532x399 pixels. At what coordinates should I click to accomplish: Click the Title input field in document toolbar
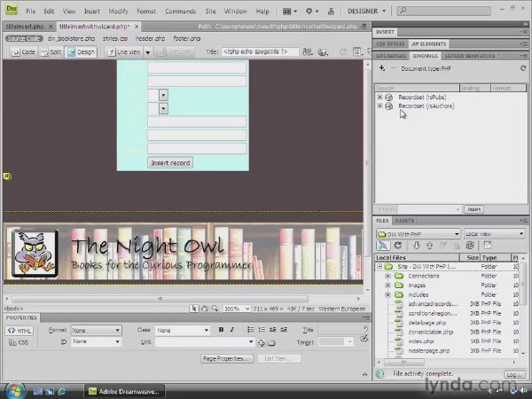tap(260, 51)
